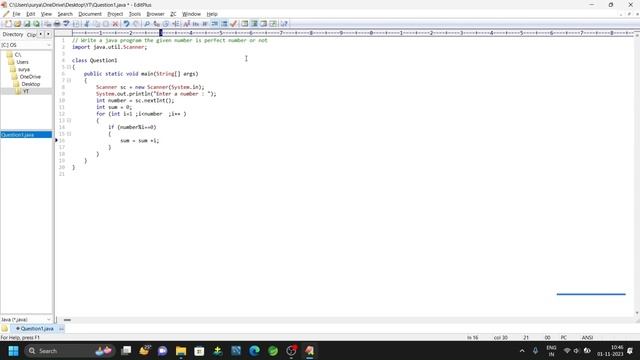Open Microsoft Edge from the taskbar
The height and width of the screenshot is (360, 640).
click(254, 351)
